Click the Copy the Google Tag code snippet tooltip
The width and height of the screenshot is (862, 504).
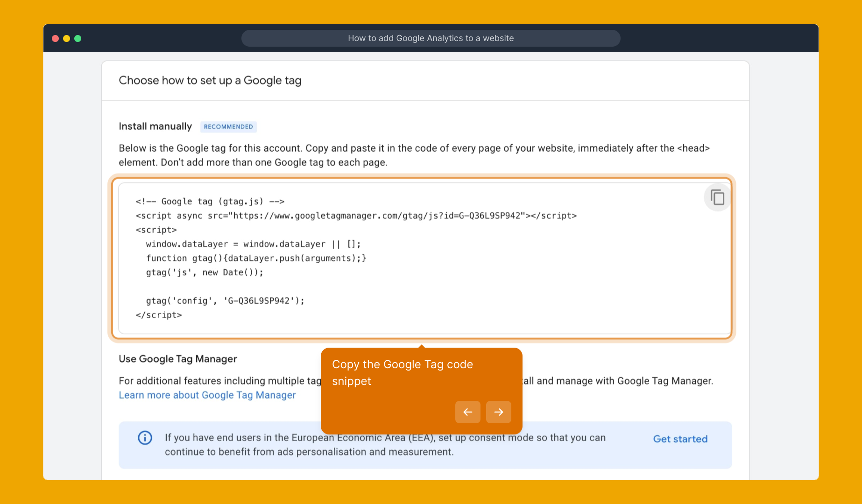coord(403,372)
